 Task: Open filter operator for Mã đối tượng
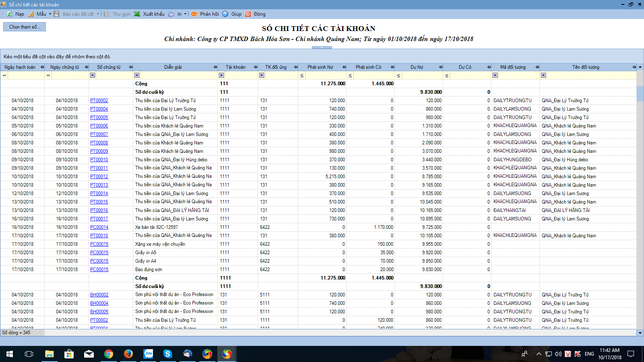[x=495, y=75]
